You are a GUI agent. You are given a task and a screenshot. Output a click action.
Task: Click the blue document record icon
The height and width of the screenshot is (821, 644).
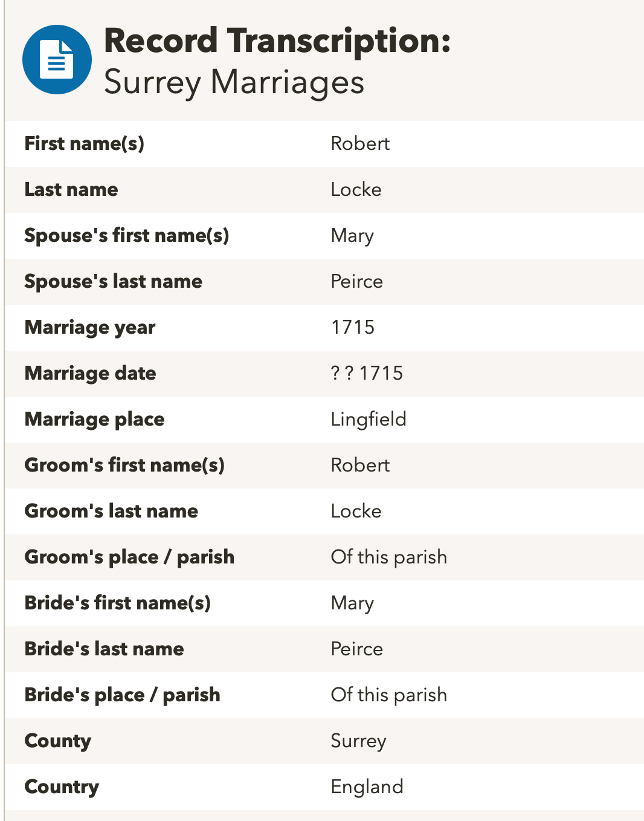click(x=57, y=59)
